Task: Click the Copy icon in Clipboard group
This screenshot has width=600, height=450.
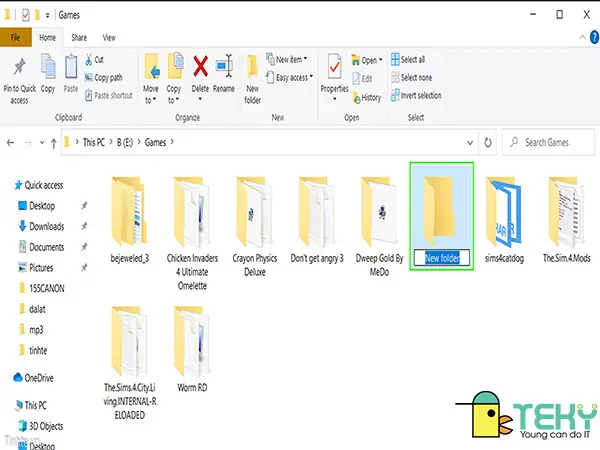Action: [x=48, y=67]
